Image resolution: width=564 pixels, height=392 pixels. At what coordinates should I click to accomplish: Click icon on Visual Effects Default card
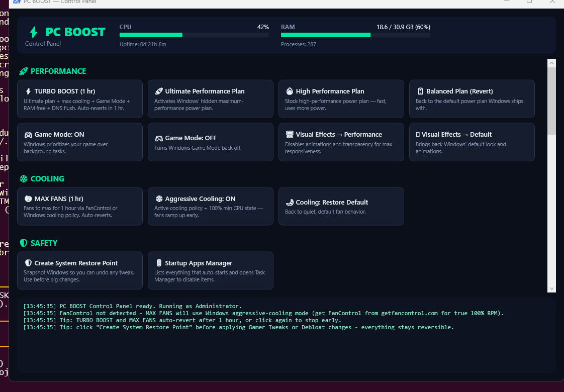(418, 135)
